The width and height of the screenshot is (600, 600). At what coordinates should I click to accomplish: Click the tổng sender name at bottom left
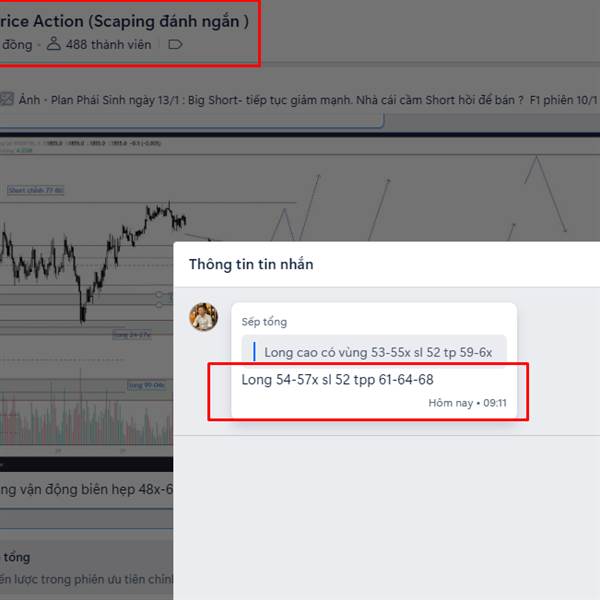pos(15,557)
